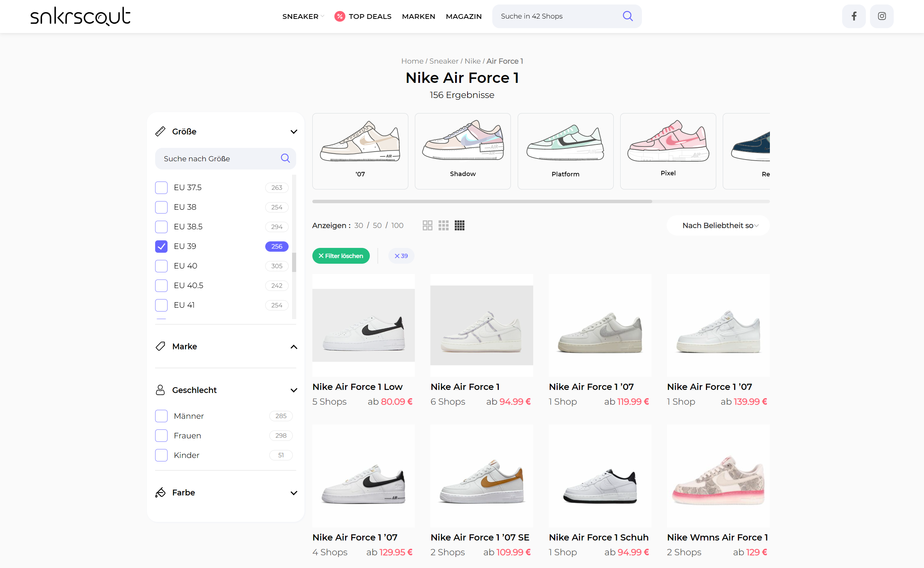Check the EU 37.5 size box
This screenshot has height=568, width=924.
(161, 187)
